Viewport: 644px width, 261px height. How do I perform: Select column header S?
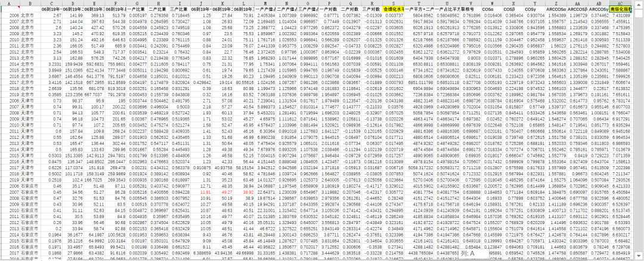point(394,4)
